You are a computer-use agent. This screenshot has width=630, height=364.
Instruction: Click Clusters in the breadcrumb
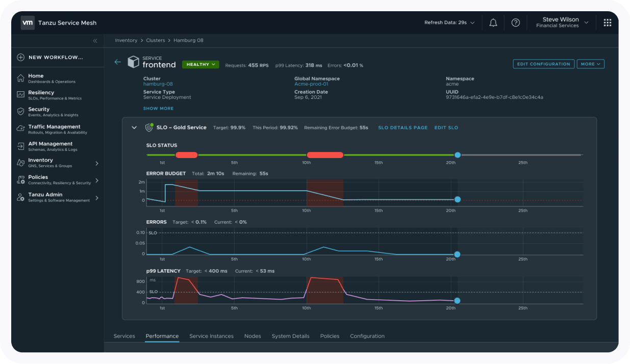click(x=156, y=40)
